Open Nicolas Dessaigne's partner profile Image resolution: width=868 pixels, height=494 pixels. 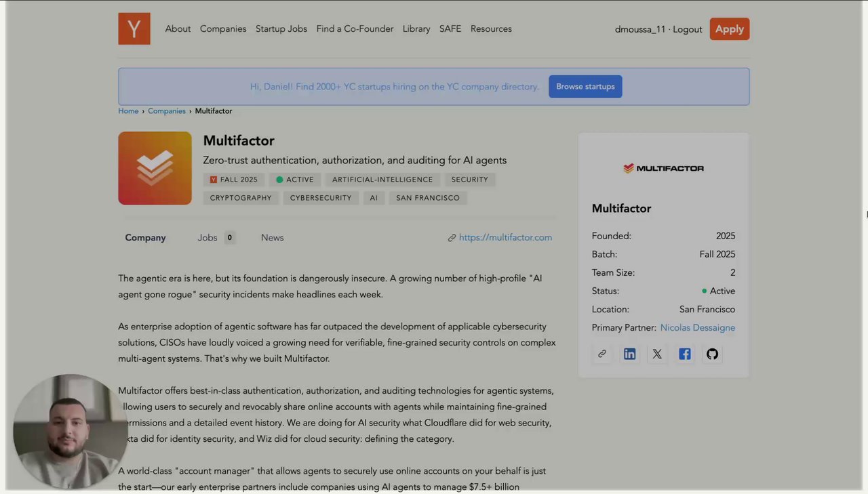coord(697,328)
